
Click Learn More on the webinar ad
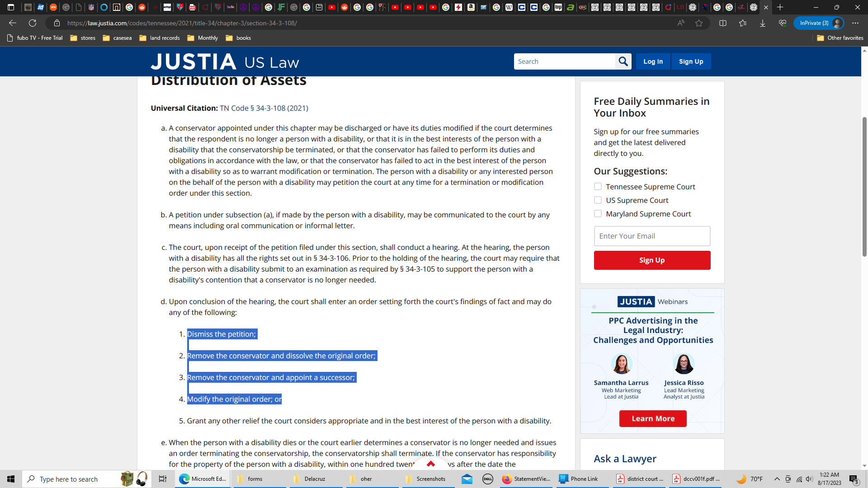[x=653, y=419]
